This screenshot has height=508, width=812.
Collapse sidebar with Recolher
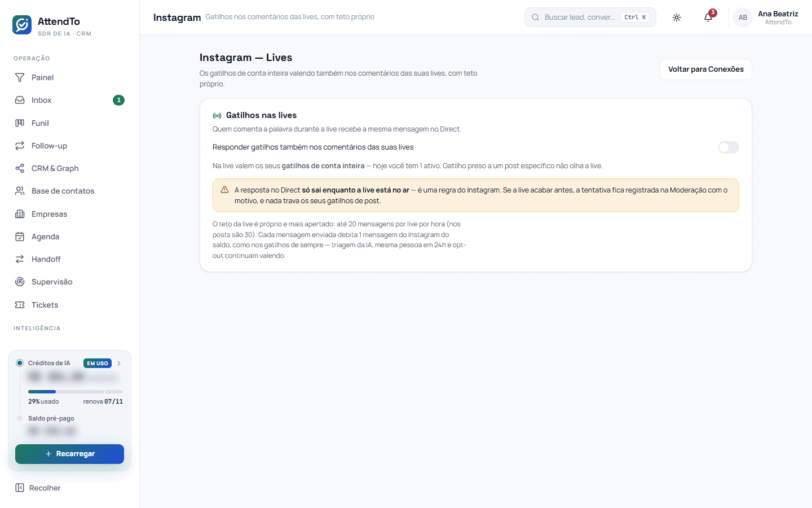[x=38, y=488]
